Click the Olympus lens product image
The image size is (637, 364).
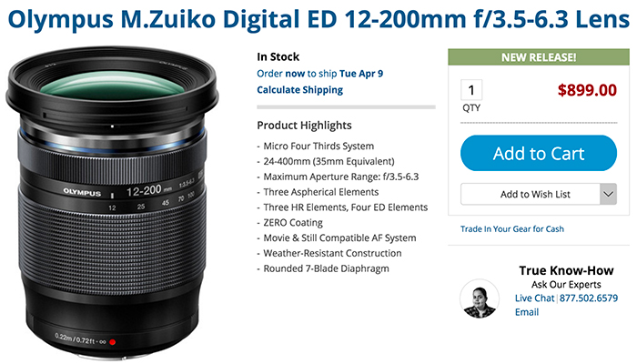(112, 202)
